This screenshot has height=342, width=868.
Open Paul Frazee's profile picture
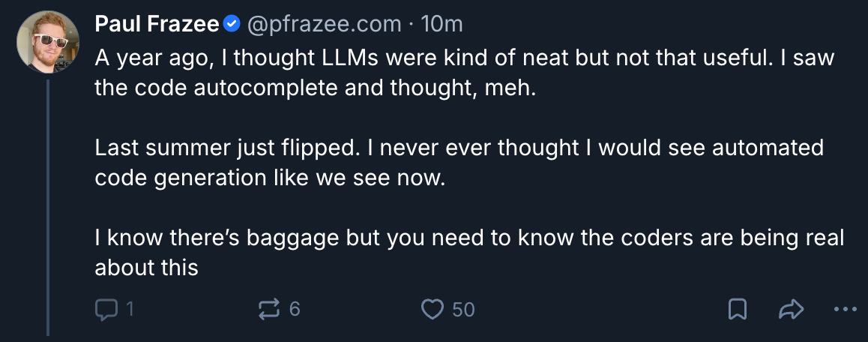(47, 40)
